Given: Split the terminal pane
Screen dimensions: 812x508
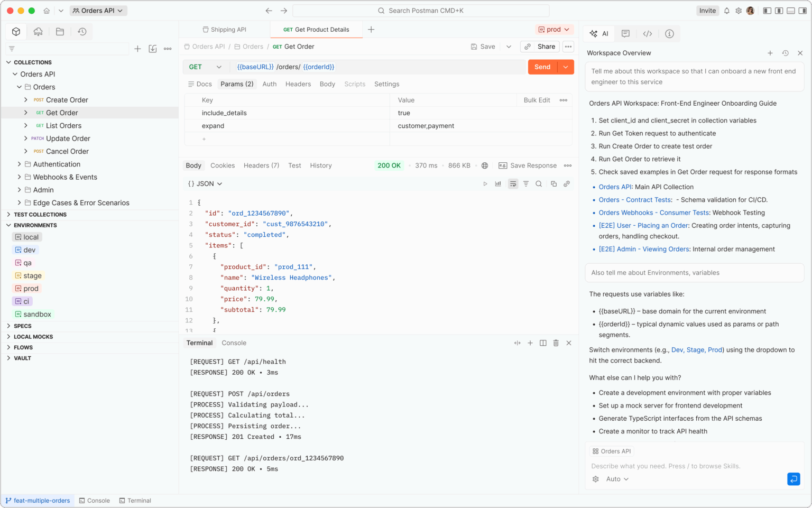Looking at the screenshot, I should coord(543,343).
